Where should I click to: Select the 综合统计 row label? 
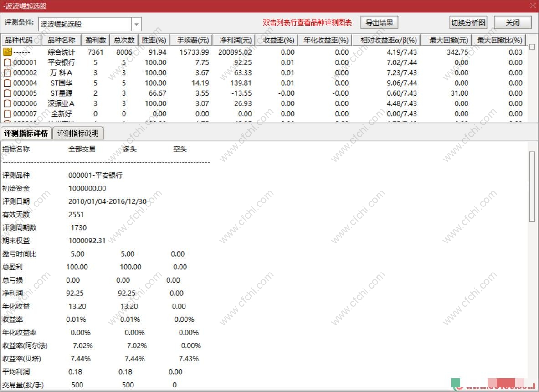coord(61,52)
